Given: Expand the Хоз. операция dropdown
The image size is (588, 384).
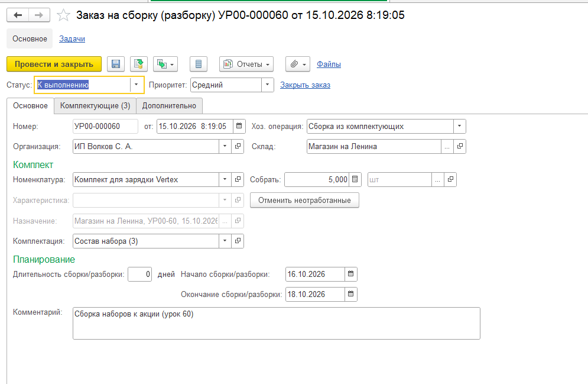Looking at the screenshot, I should click(459, 126).
